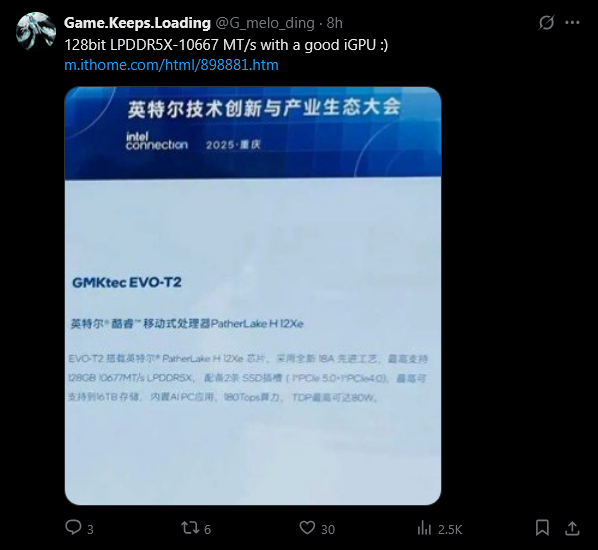This screenshot has width=598, height=550.
Task: Click the 2.5K views count
Action: [x=450, y=530]
